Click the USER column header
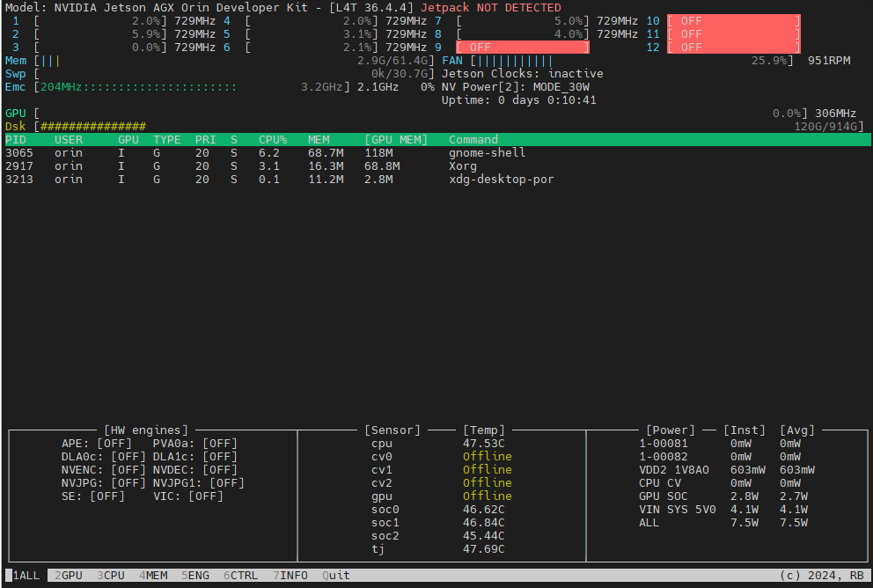The height and width of the screenshot is (588, 873). pyautogui.click(x=69, y=140)
